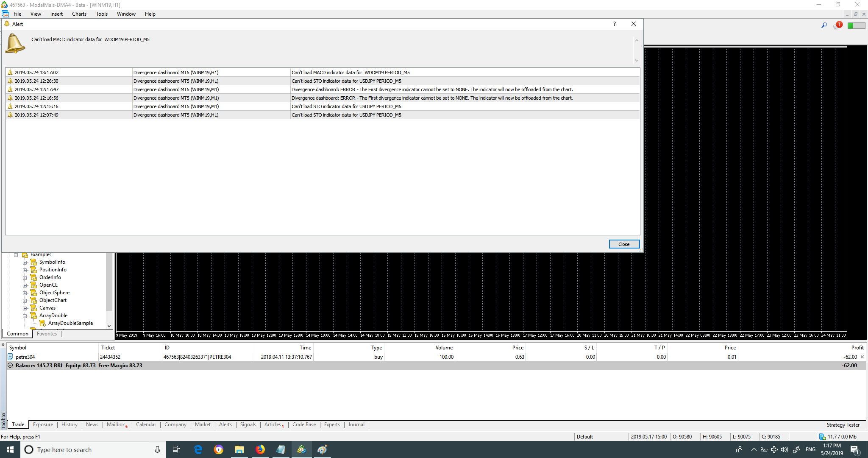Collapse the Examples tree folder
This screenshot has height=458, width=868.
point(16,255)
